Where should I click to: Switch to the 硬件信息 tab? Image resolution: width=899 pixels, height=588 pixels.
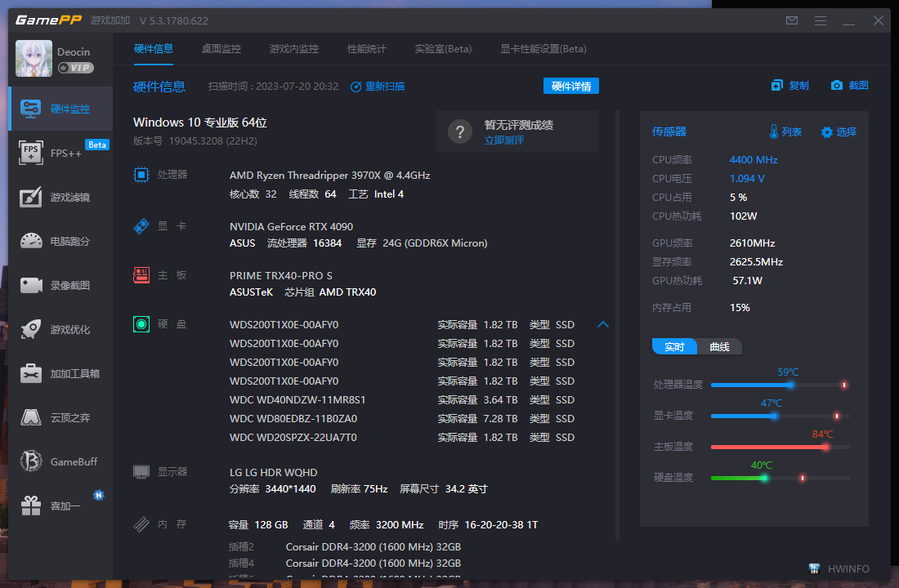tap(153, 49)
